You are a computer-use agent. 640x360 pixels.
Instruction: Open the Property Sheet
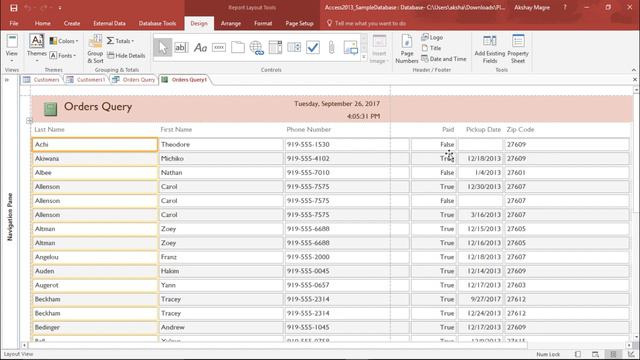coord(518,49)
